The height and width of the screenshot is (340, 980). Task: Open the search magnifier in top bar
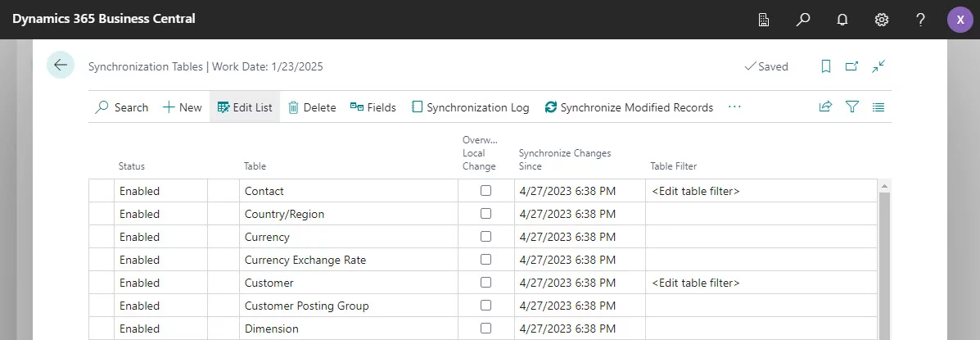(x=803, y=20)
